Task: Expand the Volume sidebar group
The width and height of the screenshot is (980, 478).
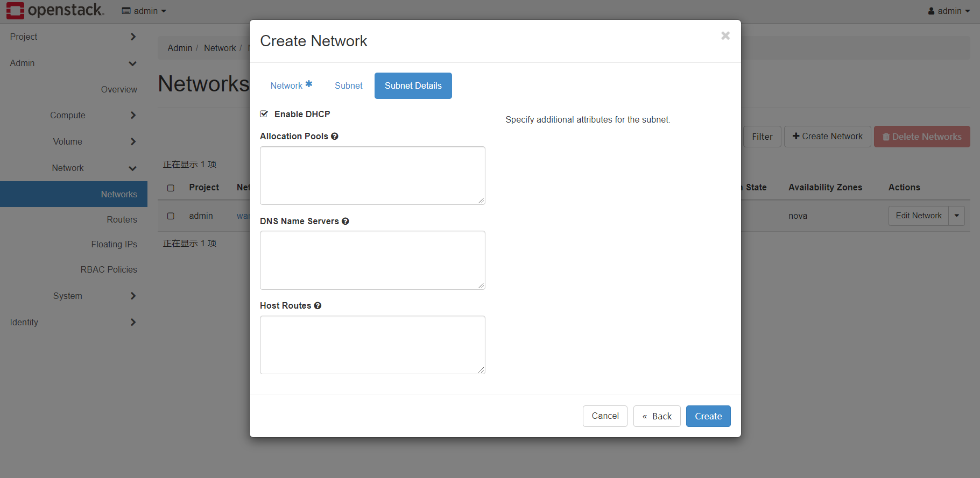Action: click(74, 141)
